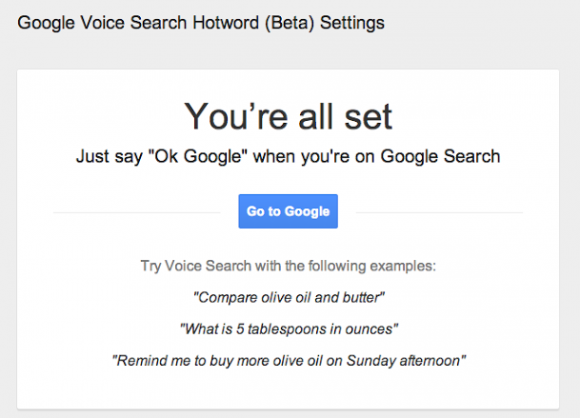Click the Google Voice Search Hotword Settings title
The height and width of the screenshot is (418, 580).
[201, 23]
